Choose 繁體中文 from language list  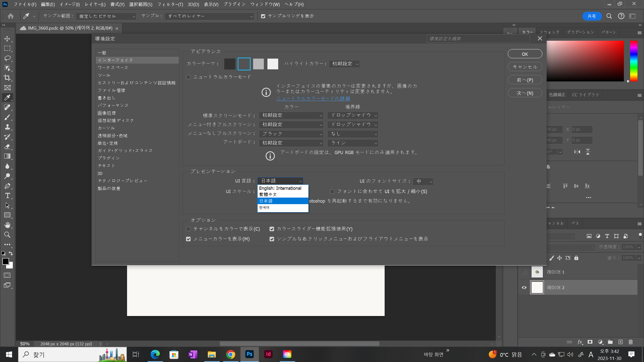(283, 195)
